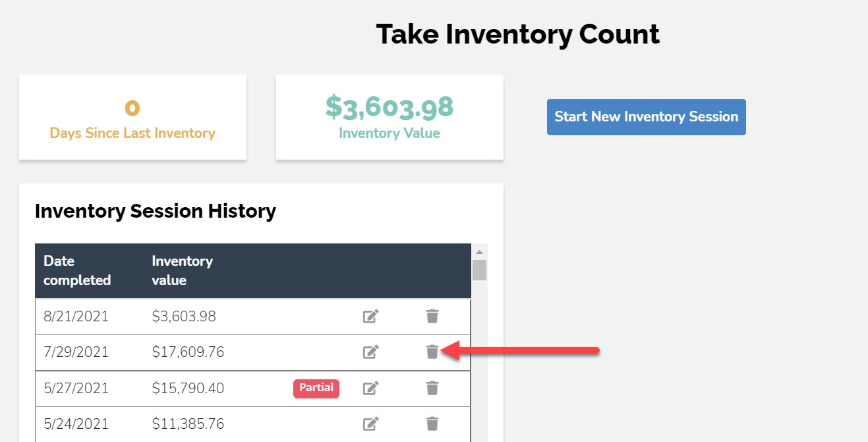Delete the 8/21/2021 inventory session via trash icon
Viewport: 868px width, 442px height.
pyautogui.click(x=432, y=316)
